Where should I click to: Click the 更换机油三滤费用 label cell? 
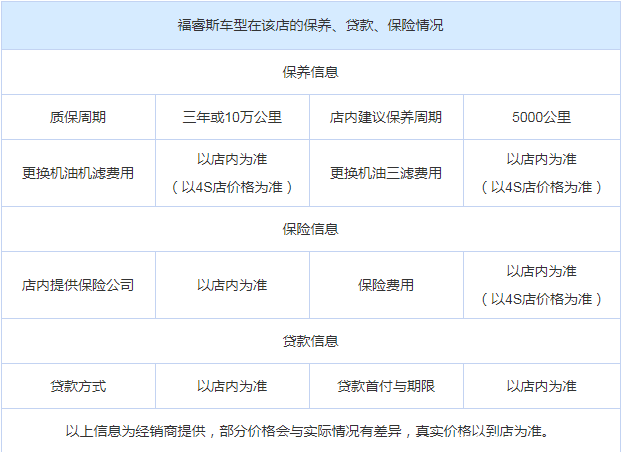tap(386, 173)
